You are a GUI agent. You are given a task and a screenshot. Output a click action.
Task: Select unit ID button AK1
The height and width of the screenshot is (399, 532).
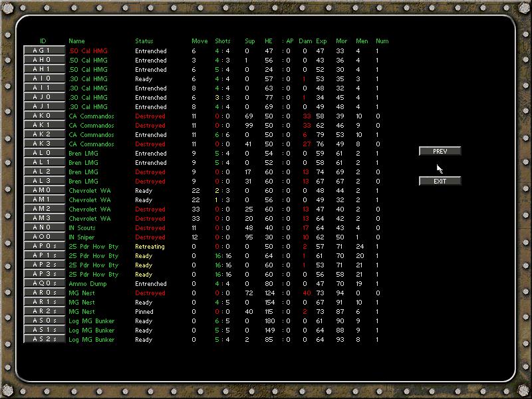45,125
